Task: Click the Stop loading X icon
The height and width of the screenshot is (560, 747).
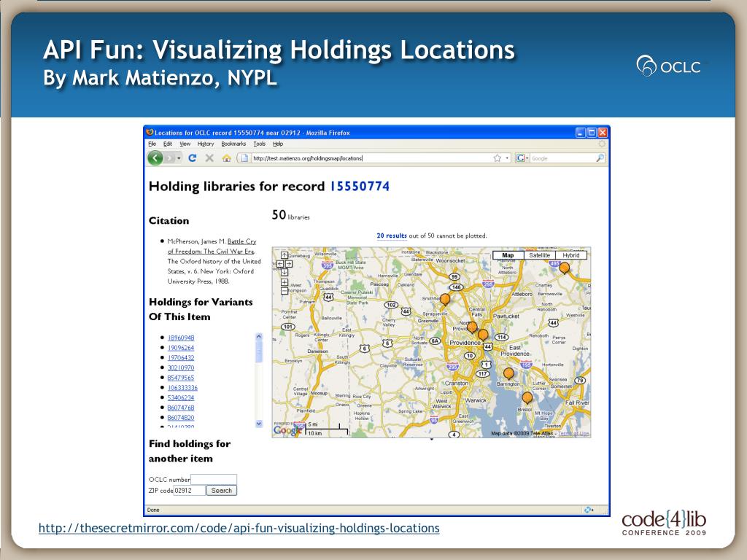Action: pos(209,157)
